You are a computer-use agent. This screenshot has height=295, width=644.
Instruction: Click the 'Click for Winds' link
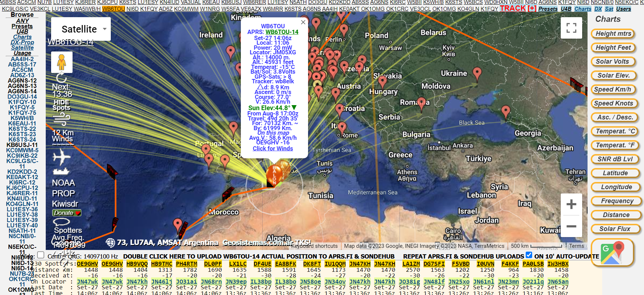273,149
